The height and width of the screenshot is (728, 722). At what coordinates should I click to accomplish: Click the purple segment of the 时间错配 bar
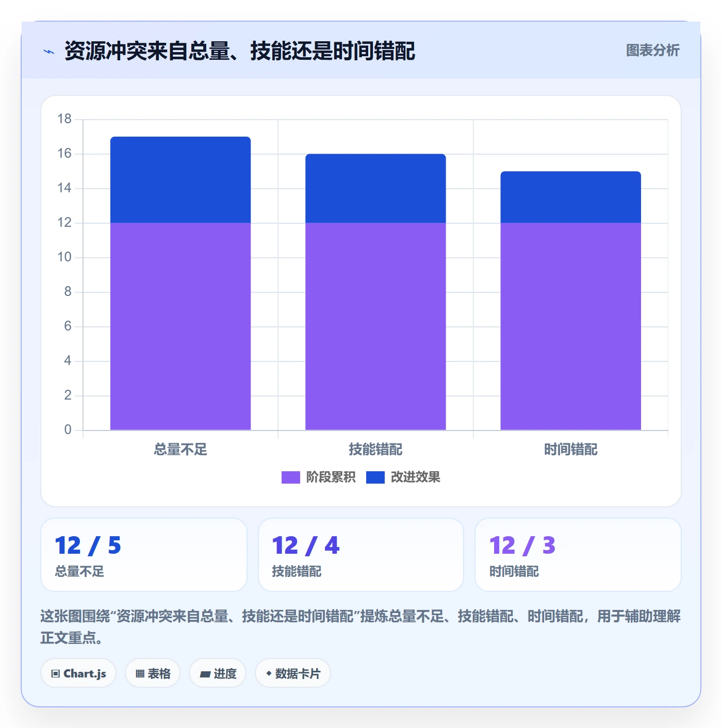pos(570,326)
